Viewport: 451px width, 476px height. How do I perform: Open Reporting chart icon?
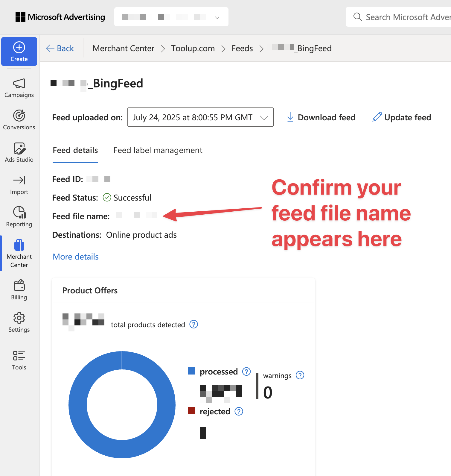[x=19, y=212]
